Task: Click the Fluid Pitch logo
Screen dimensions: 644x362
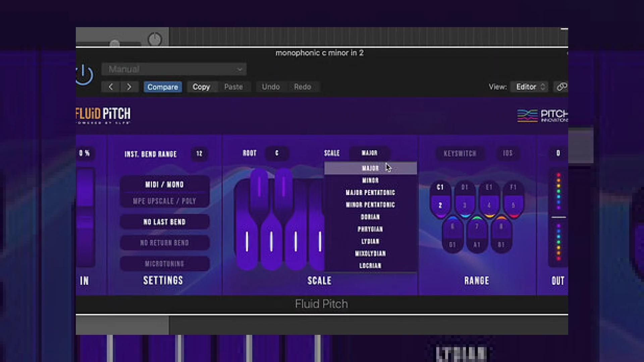Action: tap(103, 116)
